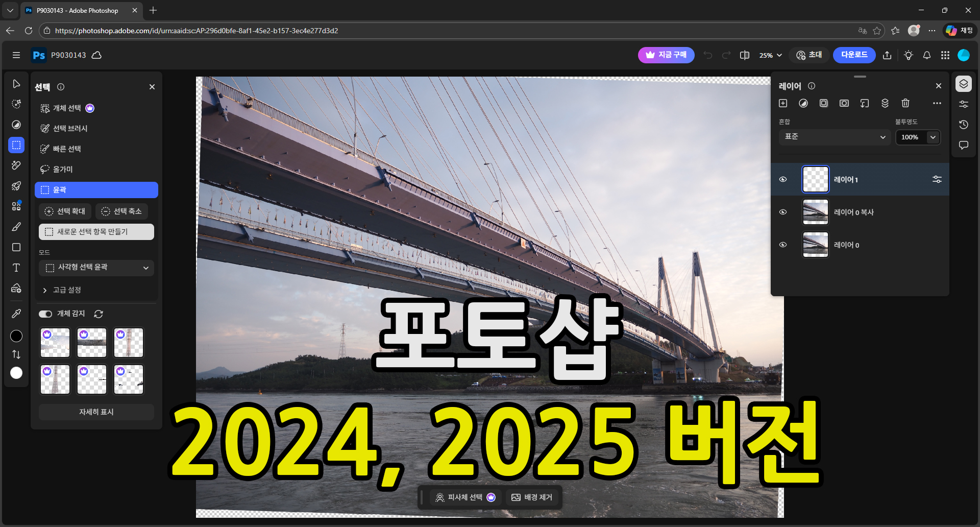Open 레이어 1 layer properties sliders icon
980x527 pixels.
(x=937, y=180)
